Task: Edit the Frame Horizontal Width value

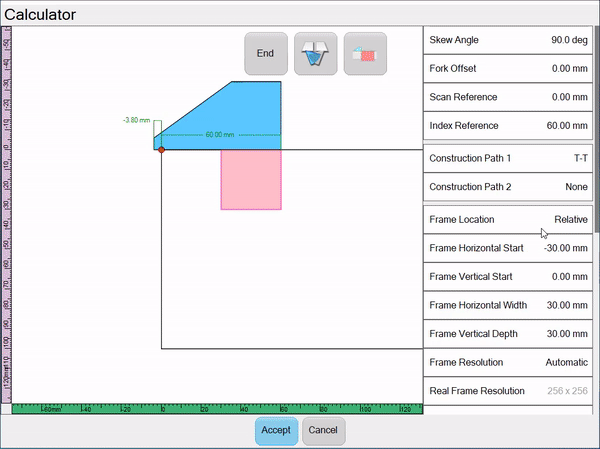Action: pos(508,305)
